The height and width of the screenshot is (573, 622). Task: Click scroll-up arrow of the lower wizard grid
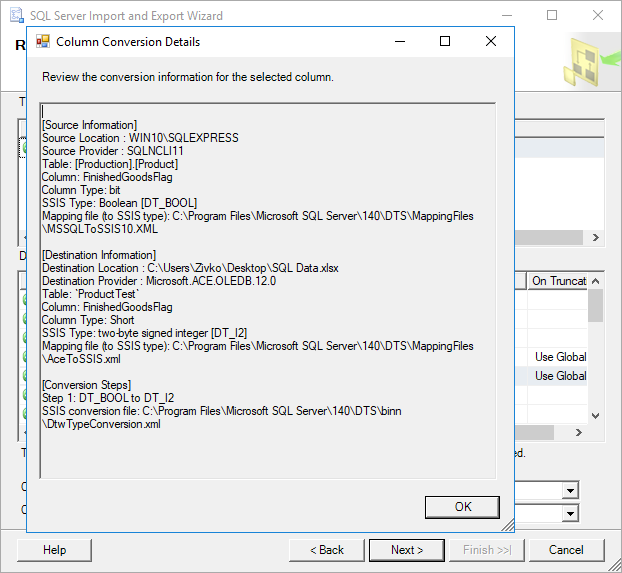pos(595,281)
